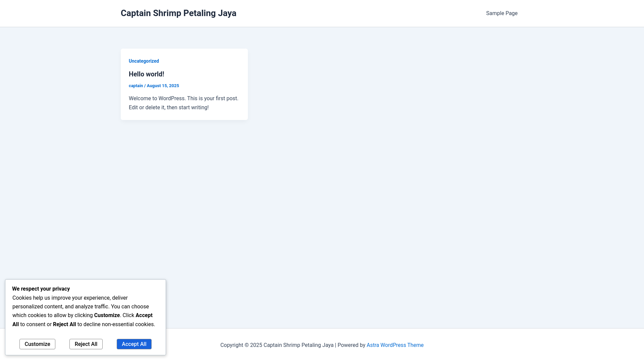Click the August 15, 2025 post date
The image size is (644, 362).
point(163,86)
